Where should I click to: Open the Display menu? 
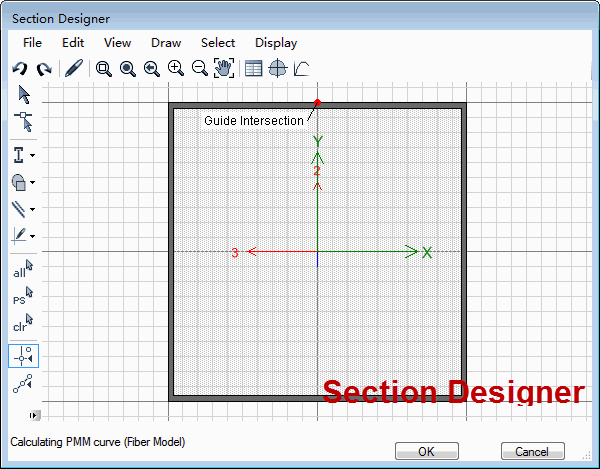276,43
